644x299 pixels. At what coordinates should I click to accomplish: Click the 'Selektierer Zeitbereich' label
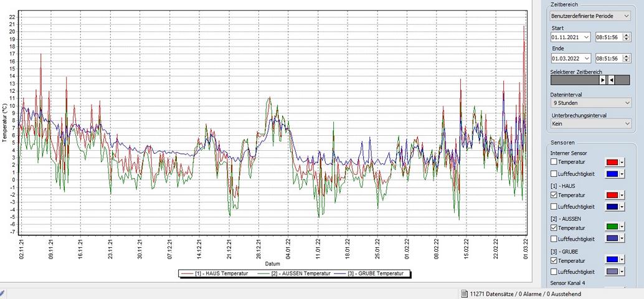click(576, 72)
